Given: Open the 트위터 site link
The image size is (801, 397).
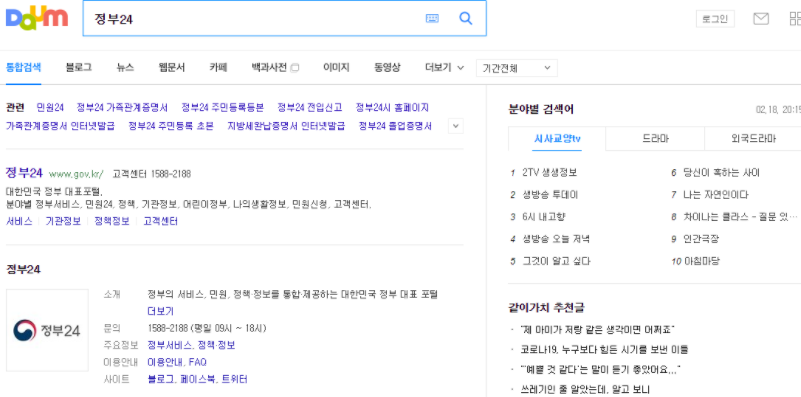Looking at the screenshot, I should pos(234,379).
